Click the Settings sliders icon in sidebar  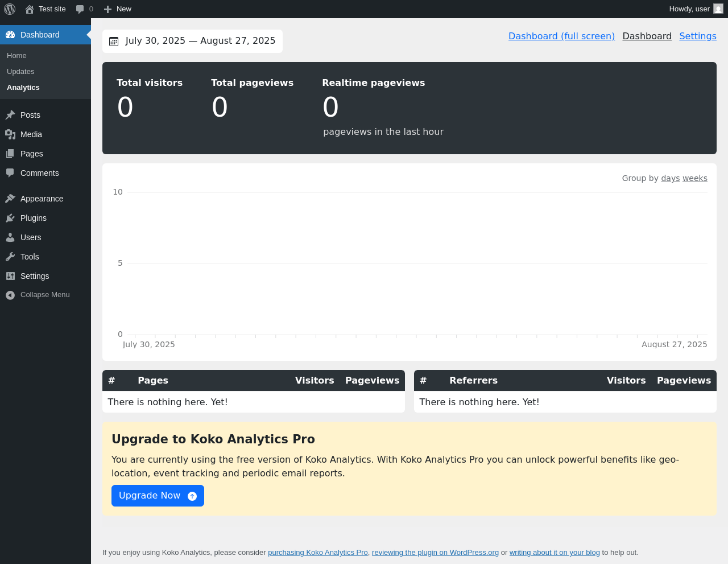[10, 276]
